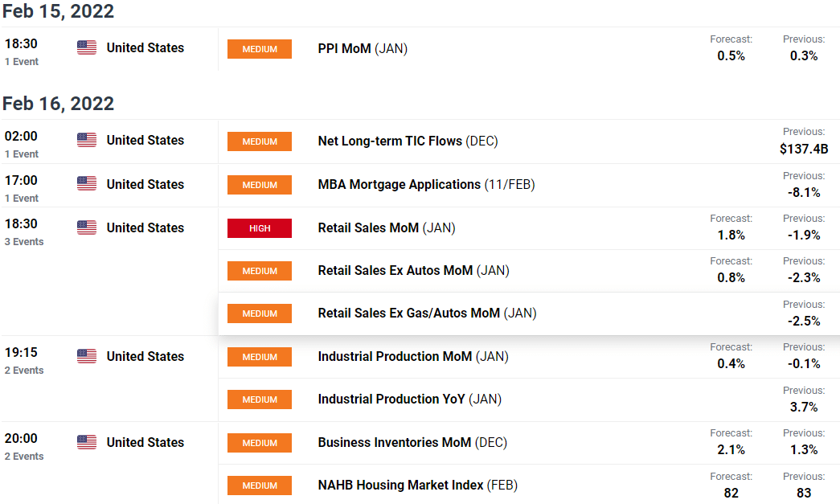This screenshot has height=504, width=840.
Task: Select MBA Mortgage Applications event
Action: point(426,184)
